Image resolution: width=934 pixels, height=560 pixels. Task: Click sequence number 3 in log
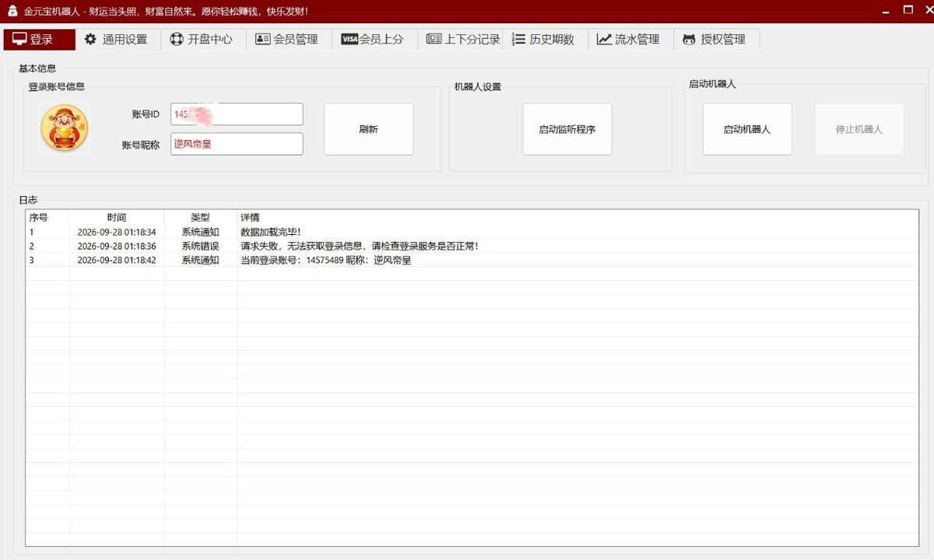pos(32,260)
